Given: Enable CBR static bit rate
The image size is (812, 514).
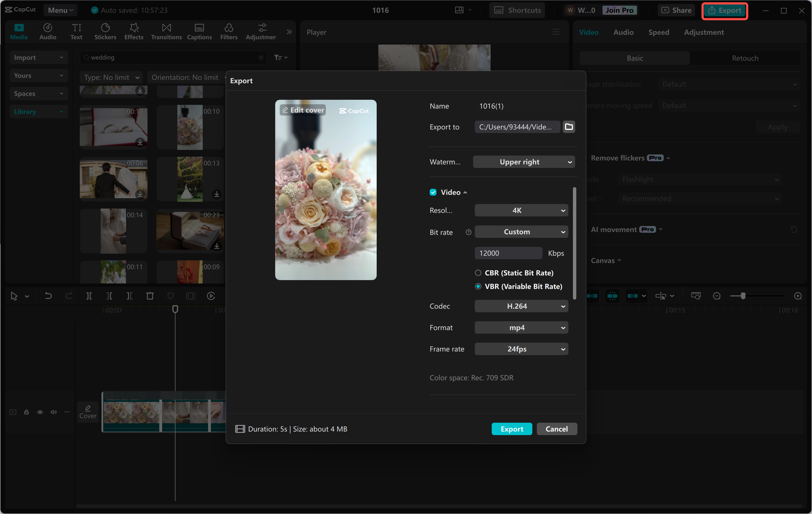Looking at the screenshot, I should pyautogui.click(x=478, y=273).
